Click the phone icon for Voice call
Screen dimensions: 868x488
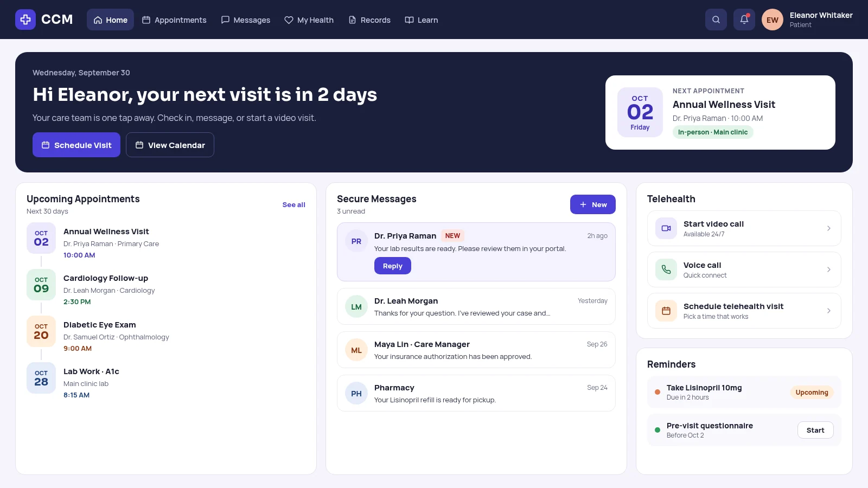tap(666, 269)
